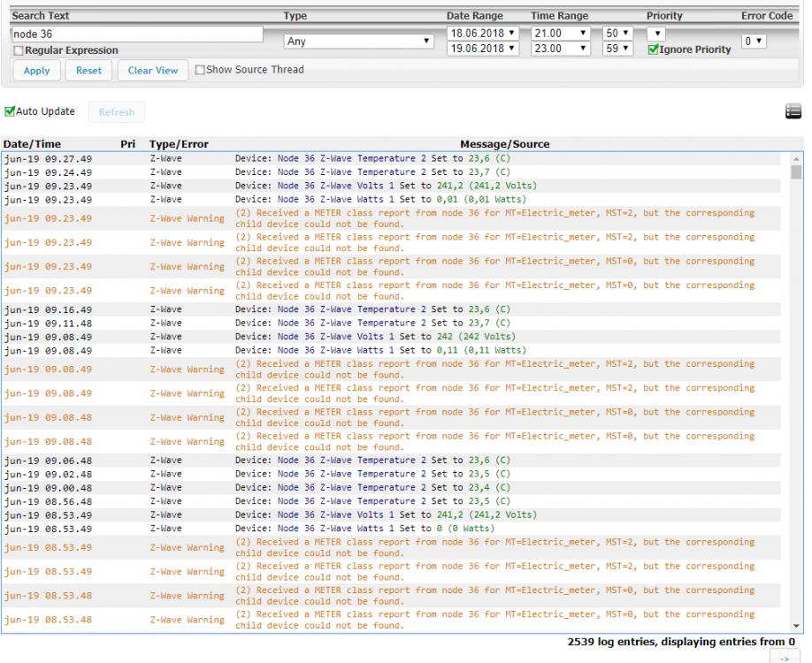Open the start date dropdown 18.06.2018
The height and width of the screenshot is (663, 812).
coord(482,34)
